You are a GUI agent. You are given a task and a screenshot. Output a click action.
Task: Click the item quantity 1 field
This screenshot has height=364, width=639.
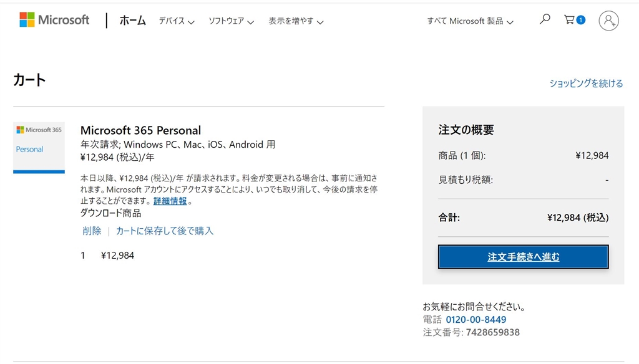(x=83, y=256)
